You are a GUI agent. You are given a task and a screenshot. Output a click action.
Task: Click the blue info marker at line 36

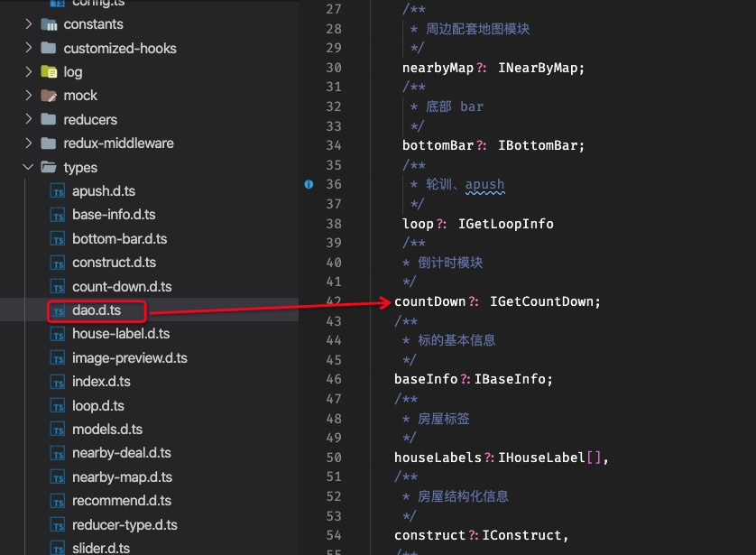pos(309,184)
